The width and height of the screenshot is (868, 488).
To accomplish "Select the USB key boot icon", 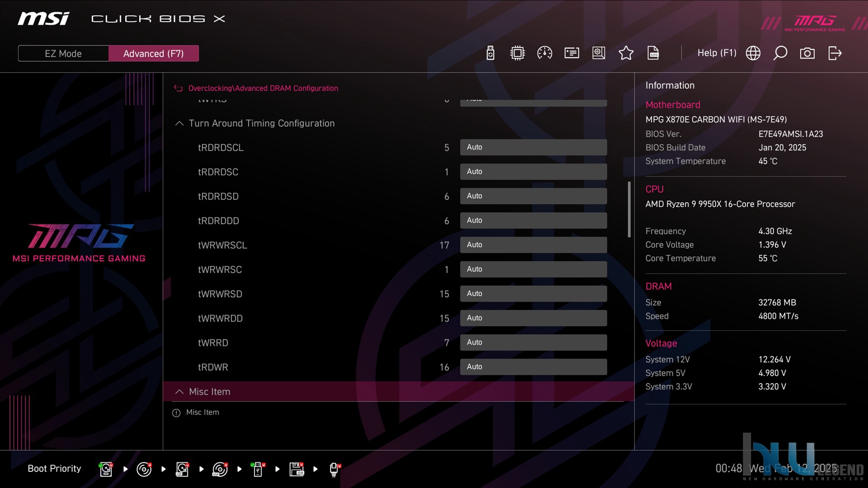I will (258, 469).
